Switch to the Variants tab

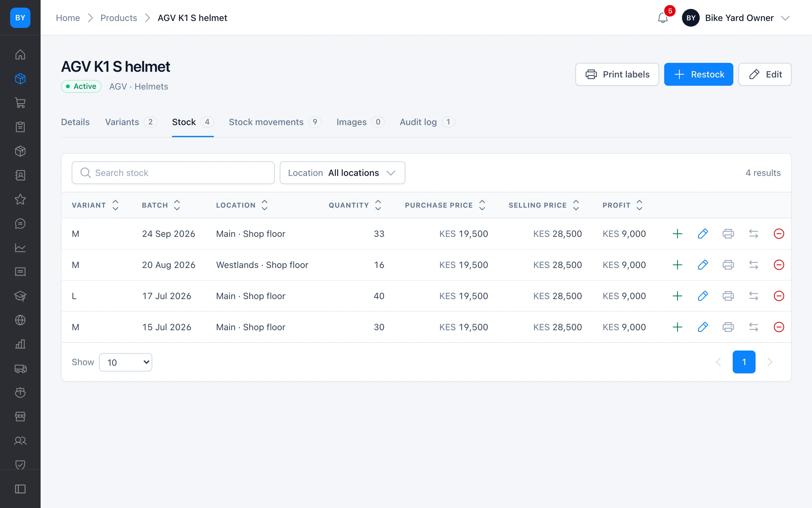(131, 122)
